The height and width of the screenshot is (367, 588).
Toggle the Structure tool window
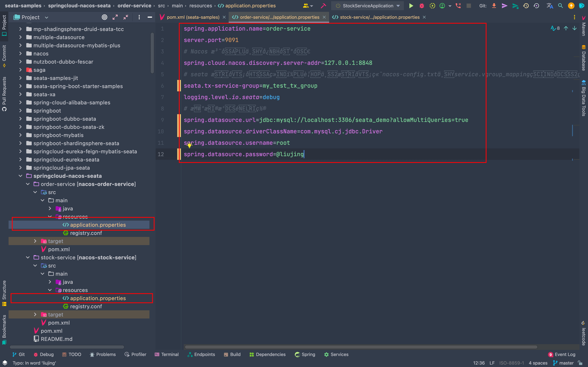coord(4,293)
